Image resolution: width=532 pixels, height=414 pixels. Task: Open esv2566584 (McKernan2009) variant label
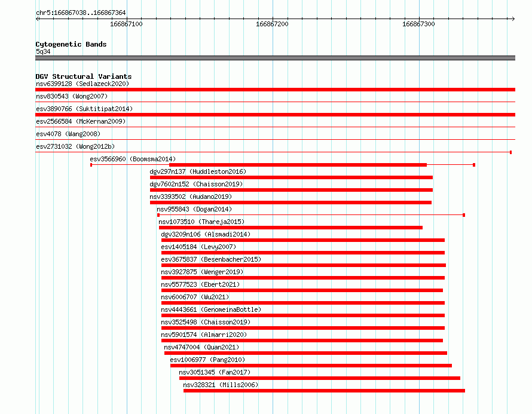coord(81,121)
